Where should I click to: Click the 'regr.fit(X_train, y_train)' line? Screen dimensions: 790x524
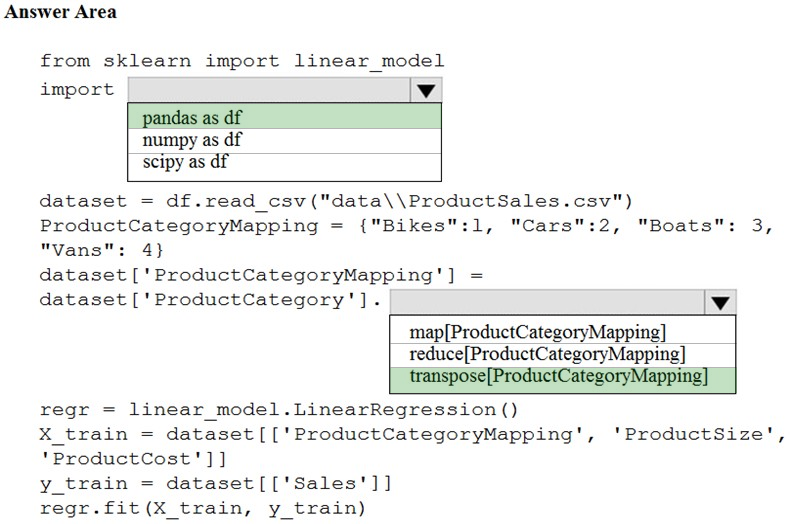[x=203, y=508]
